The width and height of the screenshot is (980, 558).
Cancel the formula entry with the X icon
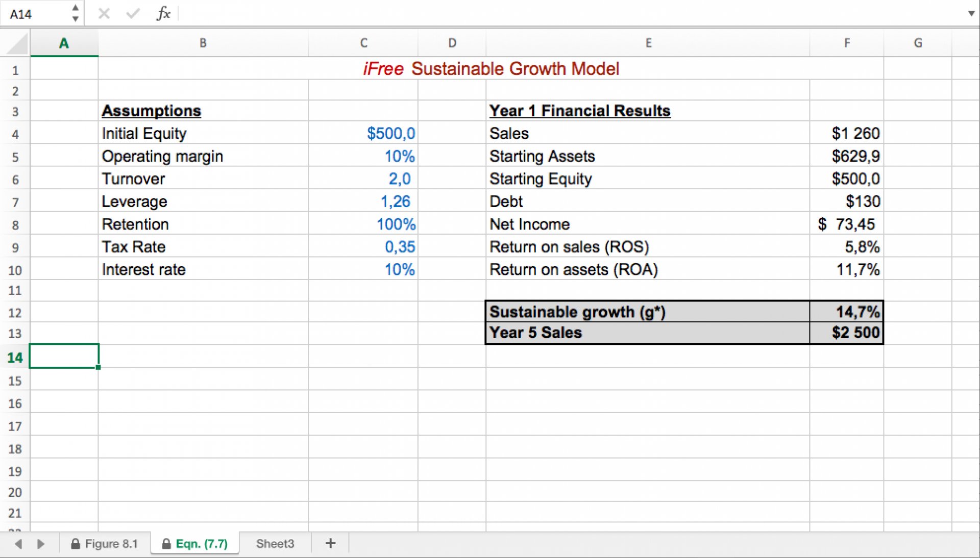click(x=104, y=13)
